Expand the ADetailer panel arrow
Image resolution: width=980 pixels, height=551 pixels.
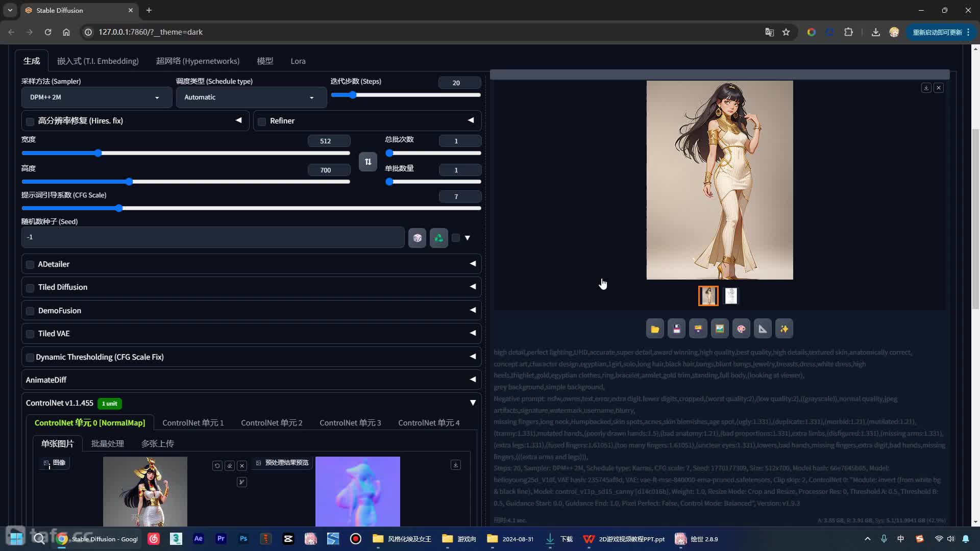tap(473, 264)
